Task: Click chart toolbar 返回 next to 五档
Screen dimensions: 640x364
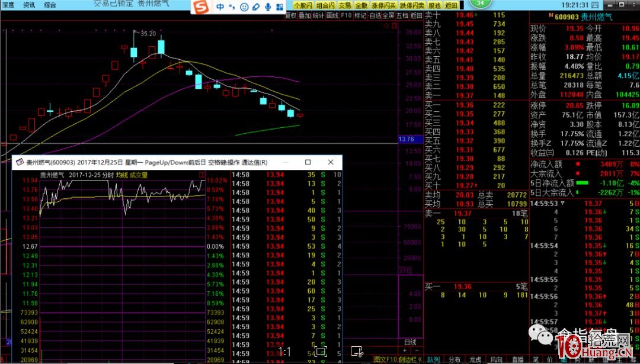Action: [417, 15]
